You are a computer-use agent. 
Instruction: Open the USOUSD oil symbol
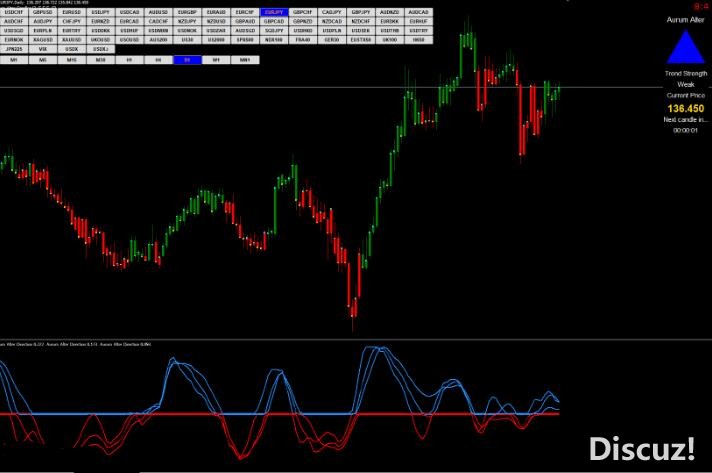[129, 40]
